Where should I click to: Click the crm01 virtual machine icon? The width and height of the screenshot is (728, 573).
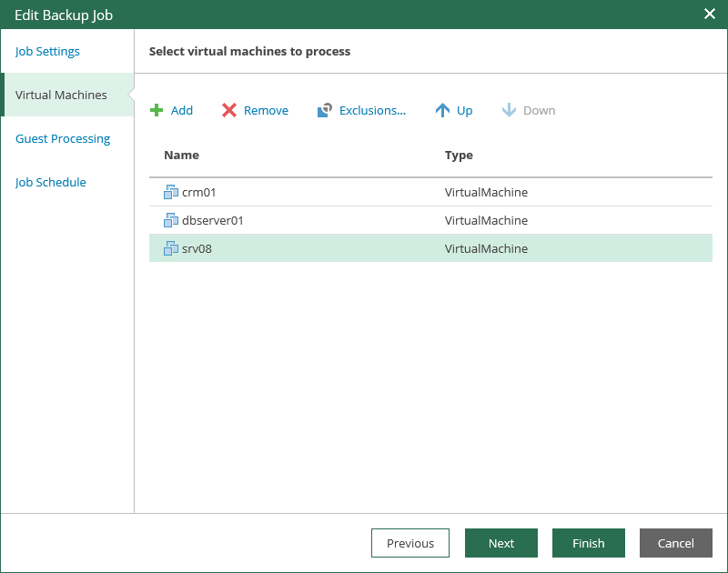[171, 192]
